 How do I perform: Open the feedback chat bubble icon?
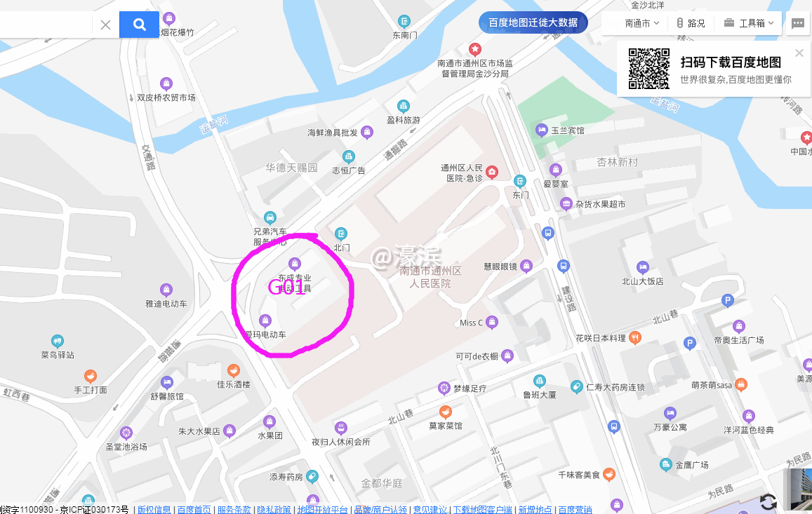(797, 23)
